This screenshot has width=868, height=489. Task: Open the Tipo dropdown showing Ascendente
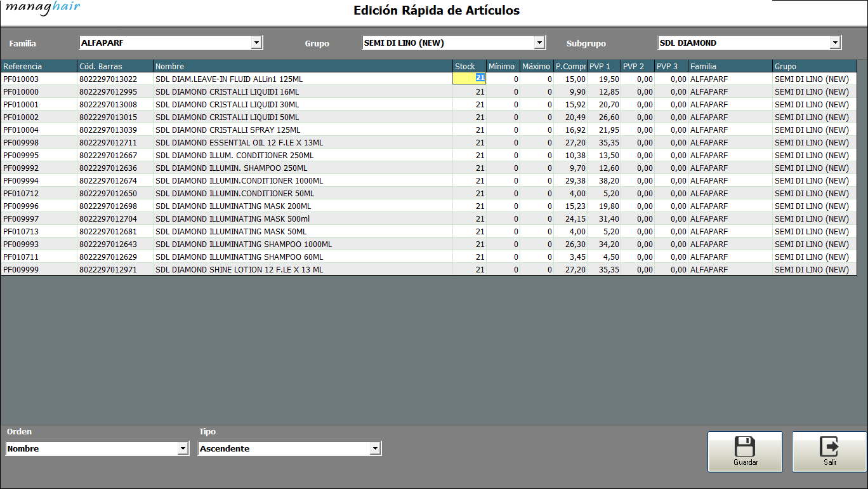[x=289, y=448]
